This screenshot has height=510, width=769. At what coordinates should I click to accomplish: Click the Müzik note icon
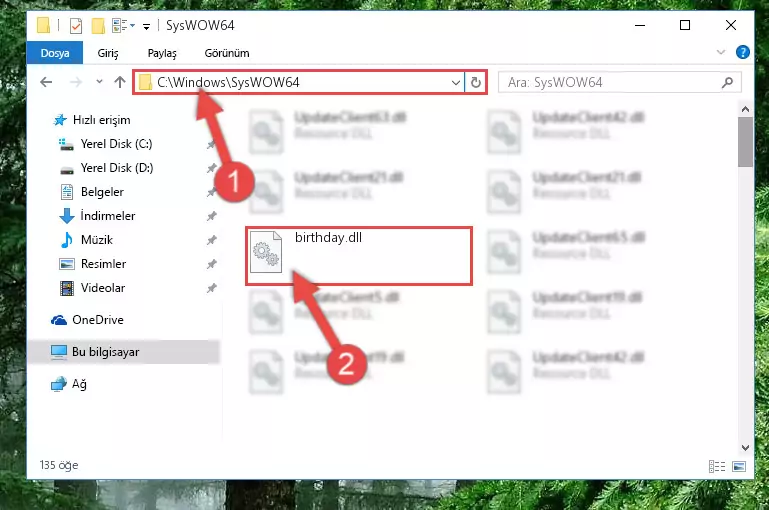click(x=67, y=240)
